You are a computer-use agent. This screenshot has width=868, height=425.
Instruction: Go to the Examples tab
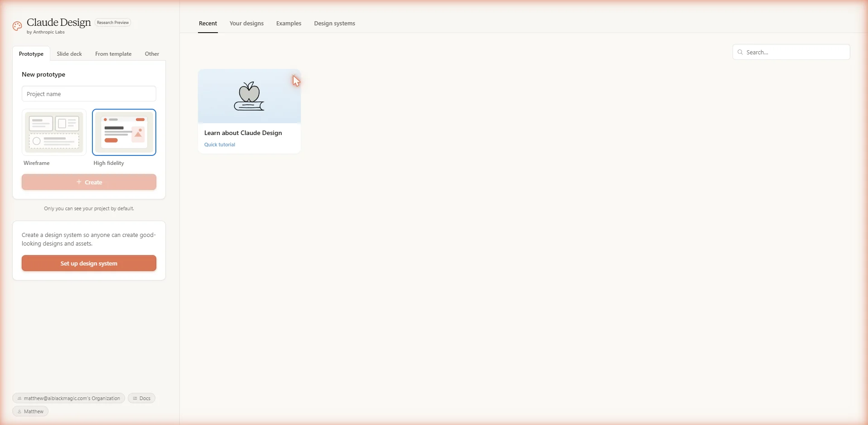289,24
